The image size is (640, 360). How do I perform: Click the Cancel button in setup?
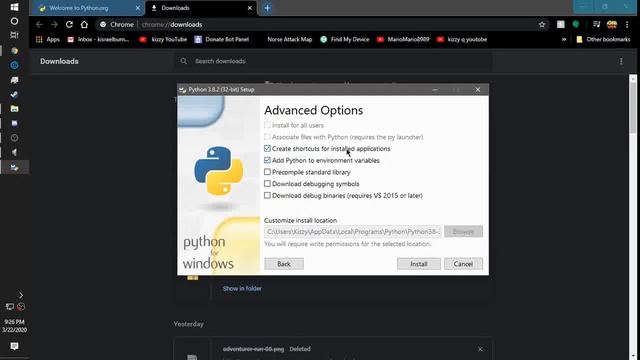point(463,264)
